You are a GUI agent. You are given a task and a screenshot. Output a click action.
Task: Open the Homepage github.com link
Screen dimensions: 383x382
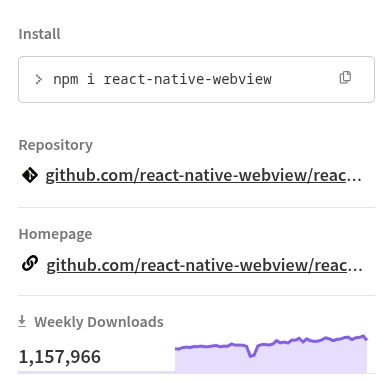pos(204,265)
